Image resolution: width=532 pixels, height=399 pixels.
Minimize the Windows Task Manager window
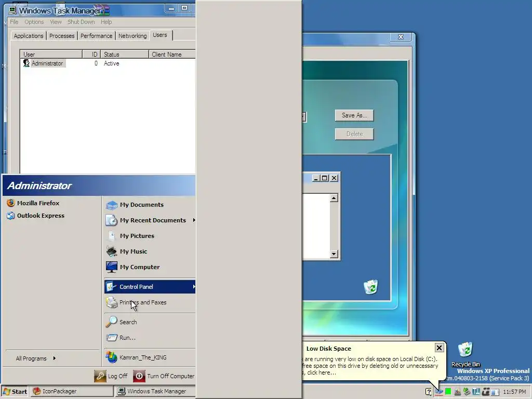[171, 8]
